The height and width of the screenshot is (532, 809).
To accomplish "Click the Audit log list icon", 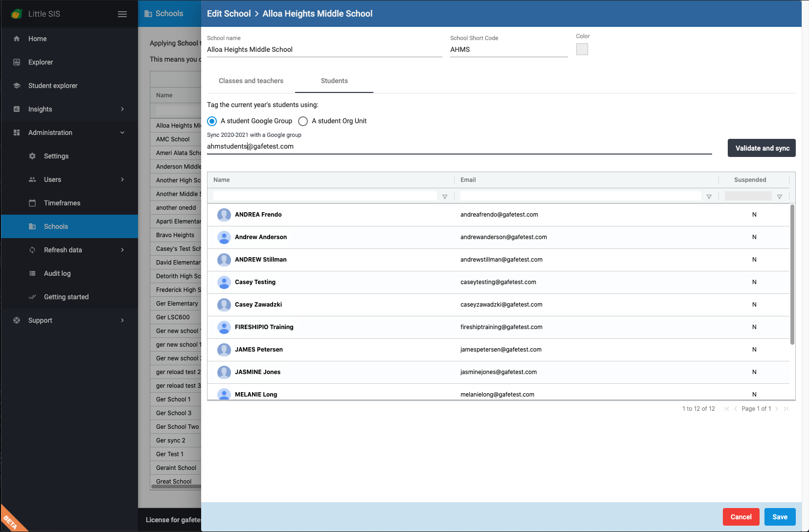I will [32, 273].
